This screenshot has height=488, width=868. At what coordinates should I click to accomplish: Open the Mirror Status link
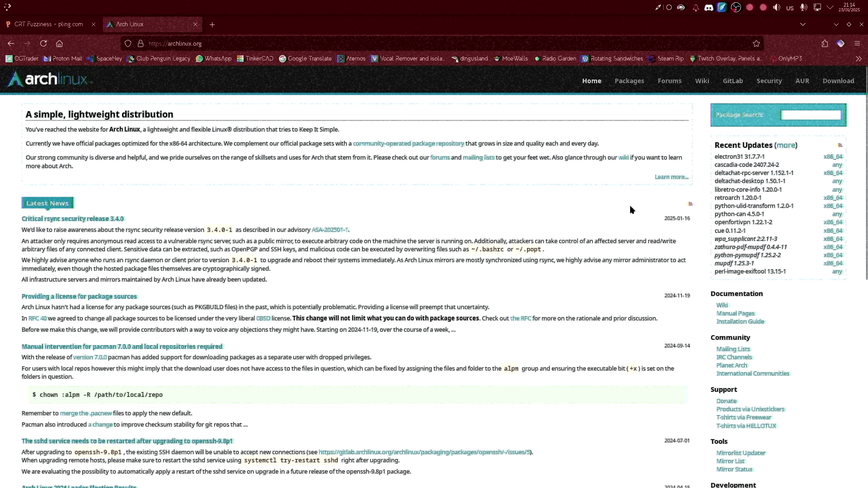734,469
